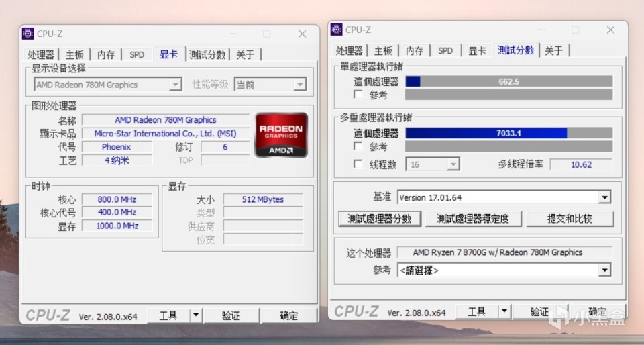Click 验证 button in right window
The width and height of the screenshot is (644, 345).
[x=539, y=311]
